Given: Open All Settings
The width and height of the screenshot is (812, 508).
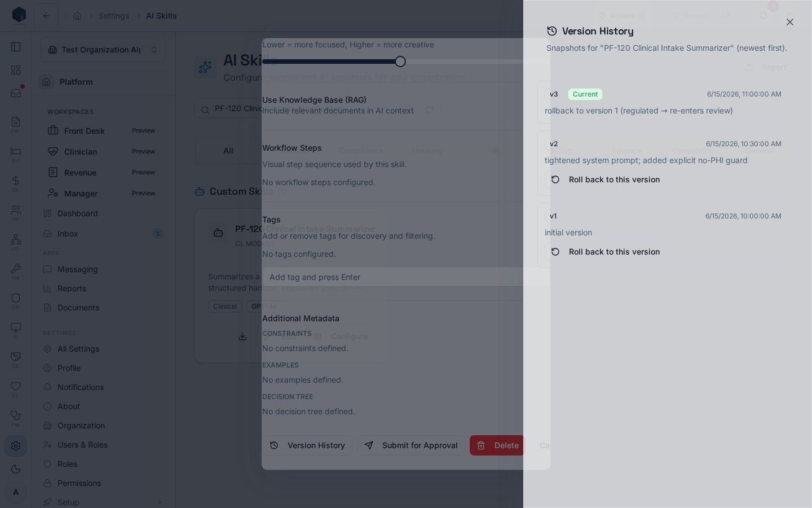Looking at the screenshot, I should coord(103,349).
